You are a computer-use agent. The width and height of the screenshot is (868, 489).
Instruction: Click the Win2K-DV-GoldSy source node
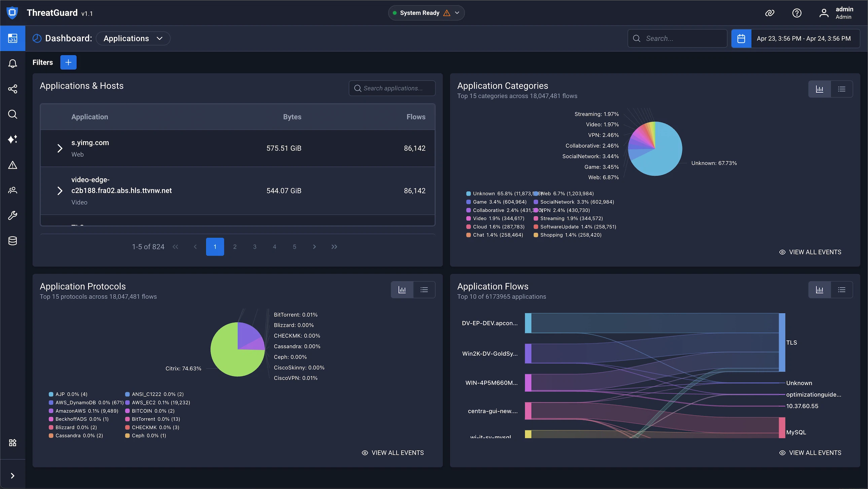(x=528, y=353)
